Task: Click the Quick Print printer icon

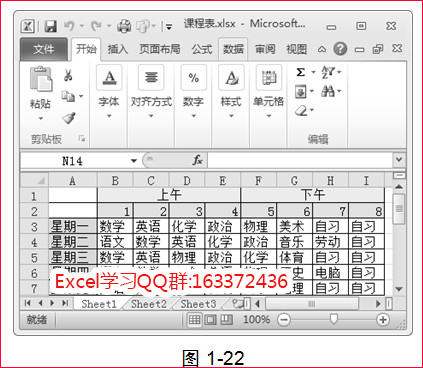Action: [124, 26]
